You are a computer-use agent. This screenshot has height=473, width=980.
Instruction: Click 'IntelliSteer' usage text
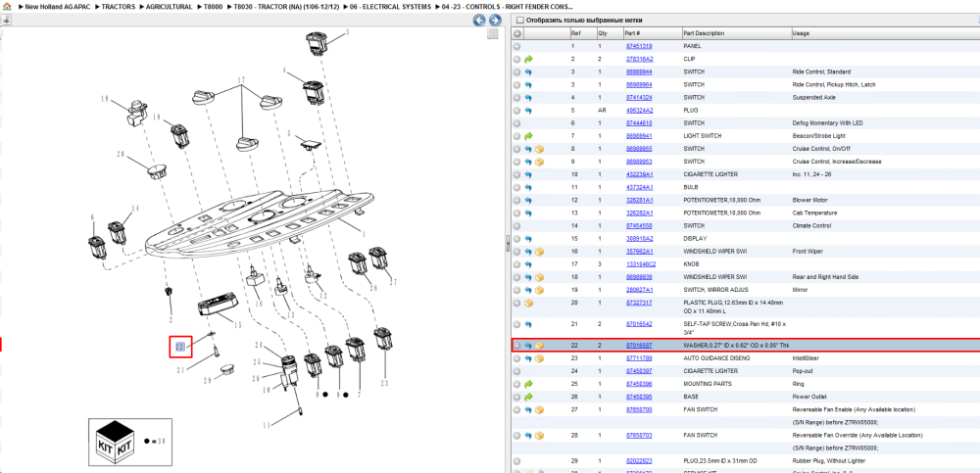[806, 358]
